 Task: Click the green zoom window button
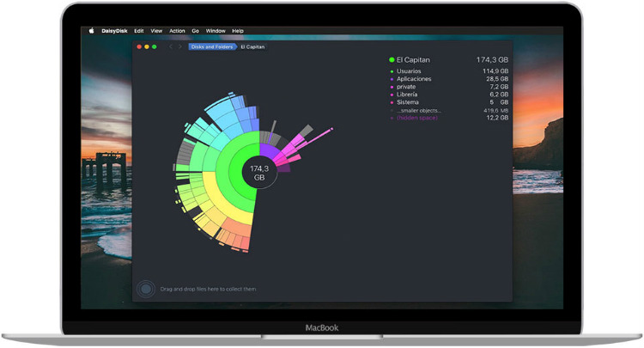tap(155, 47)
